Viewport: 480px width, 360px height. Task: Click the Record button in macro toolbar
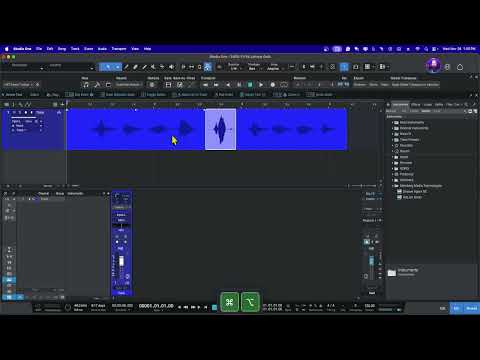pos(273,85)
